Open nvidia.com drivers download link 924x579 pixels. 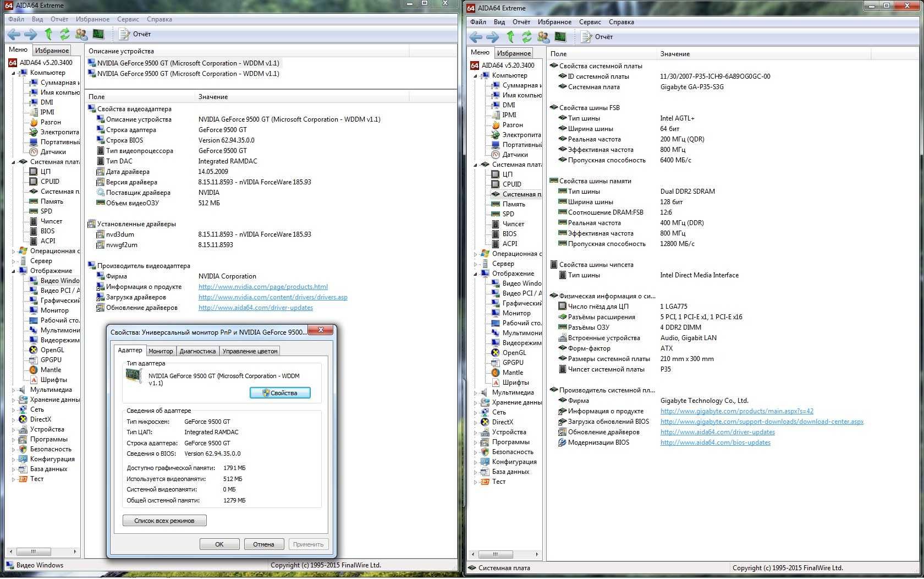click(273, 297)
